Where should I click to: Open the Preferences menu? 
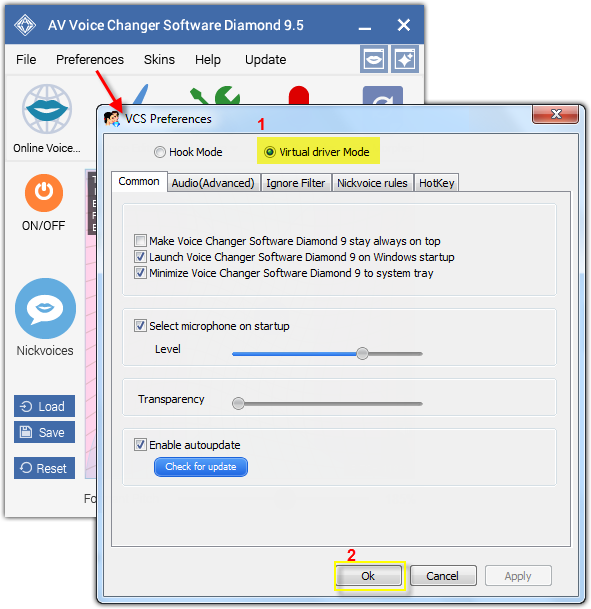(x=90, y=59)
